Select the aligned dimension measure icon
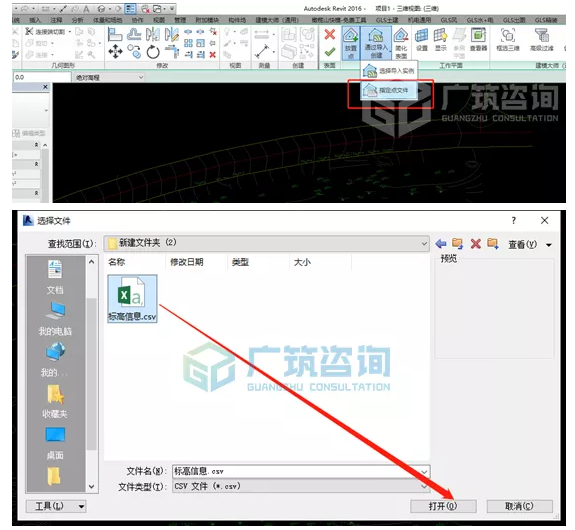 (262, 52)
